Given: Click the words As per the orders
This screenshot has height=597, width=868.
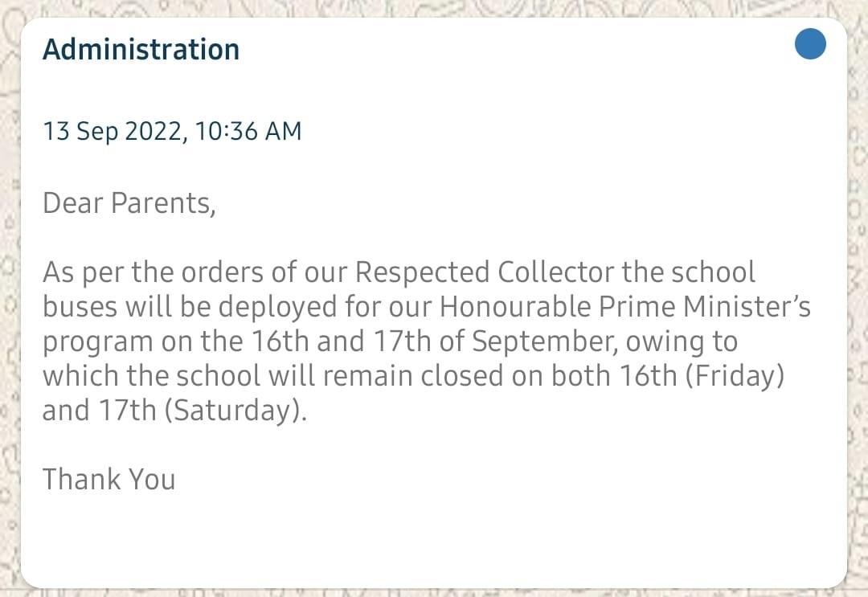Looking at the screenshot, I should click(x=145, y=272).
